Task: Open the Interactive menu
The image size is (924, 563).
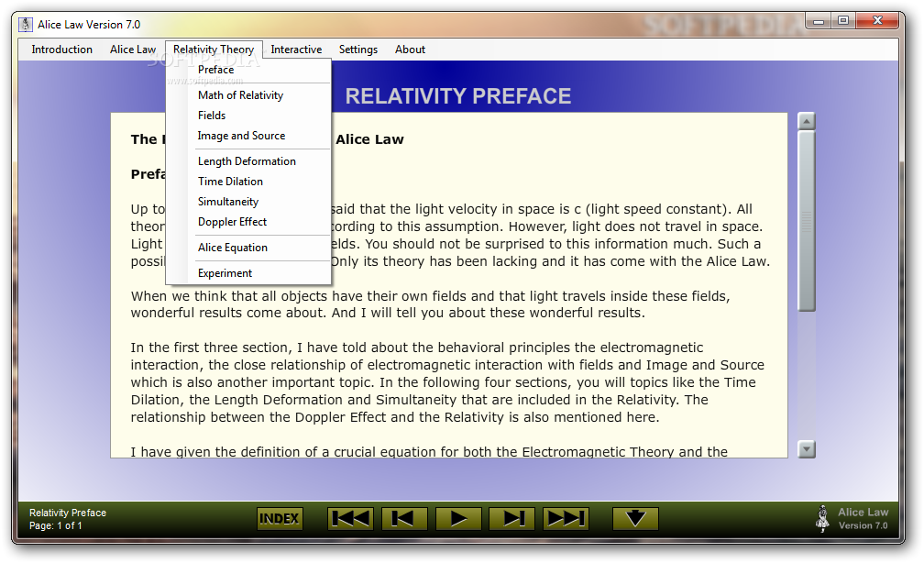Action: (296, 50)
